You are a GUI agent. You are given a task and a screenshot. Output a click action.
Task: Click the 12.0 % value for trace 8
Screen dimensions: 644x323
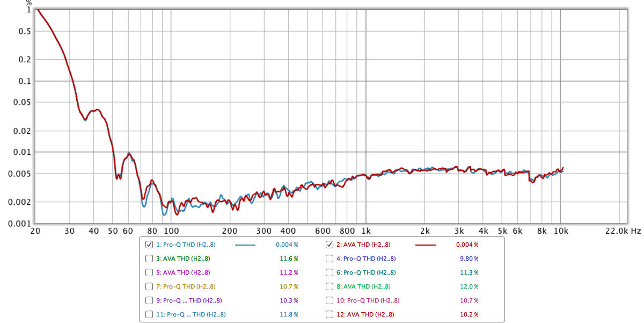pos(469,286)
